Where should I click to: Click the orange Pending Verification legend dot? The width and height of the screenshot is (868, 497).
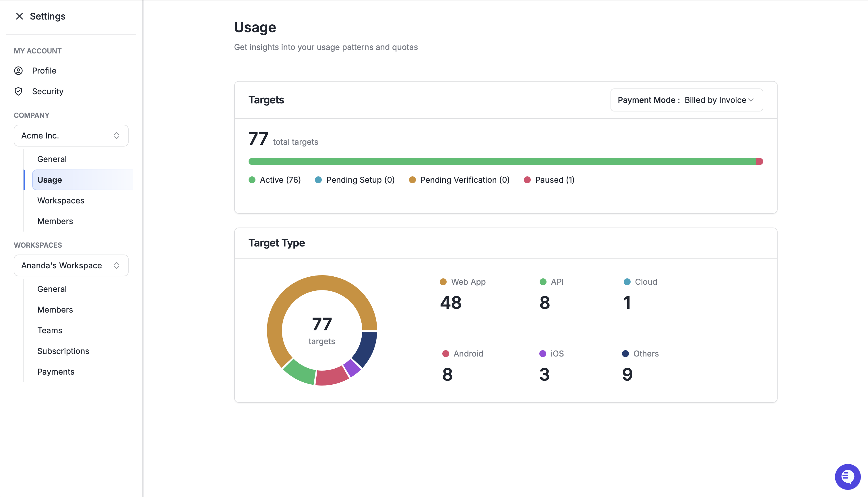[412, 180]
